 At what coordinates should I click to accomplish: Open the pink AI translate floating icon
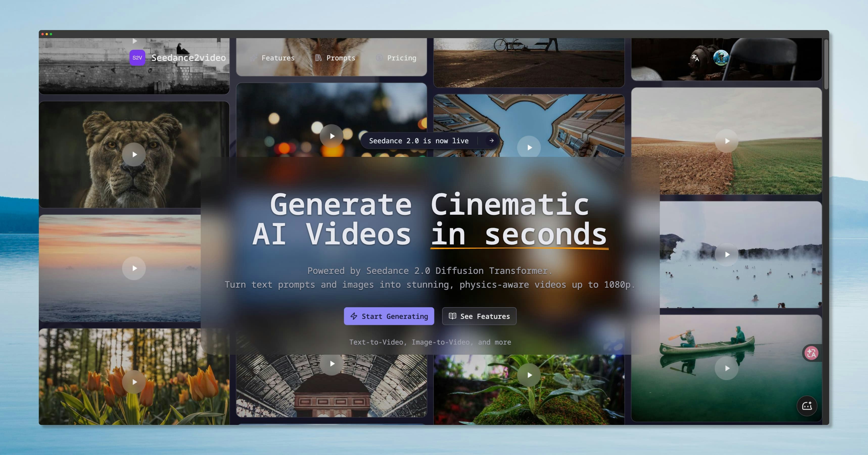pos(811,353)
